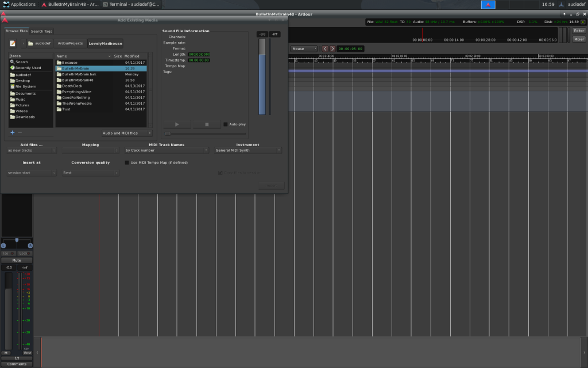Viewport: 588px width, 368px height.
Task: Stop the sound file preview
Action: [x=207, y=124]
